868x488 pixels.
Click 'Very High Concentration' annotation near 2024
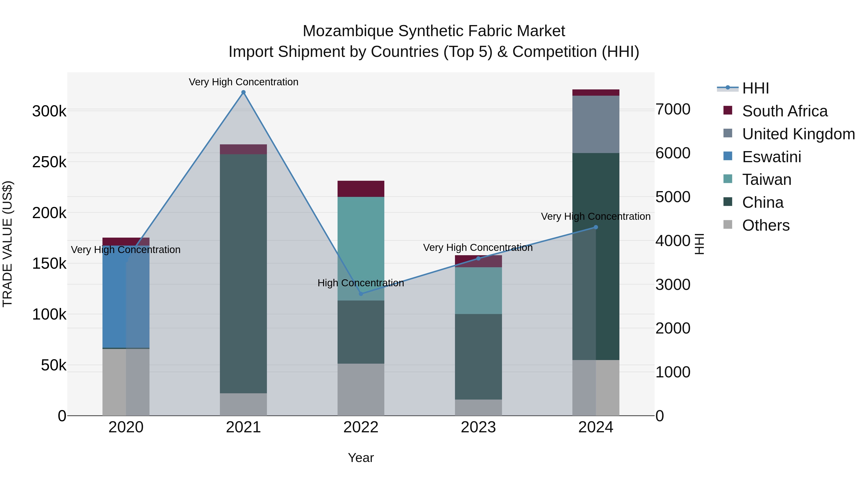tap(596, 216)
